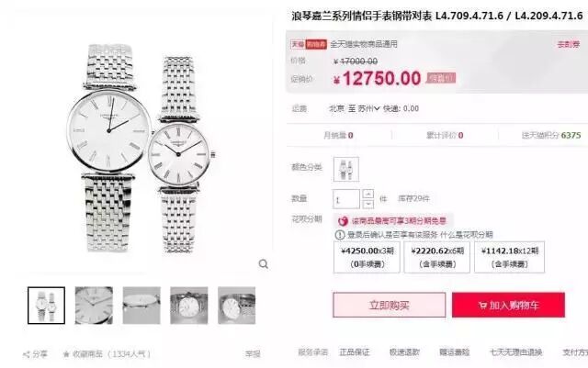Click the star favorite icon to collect item

point(66,353)
